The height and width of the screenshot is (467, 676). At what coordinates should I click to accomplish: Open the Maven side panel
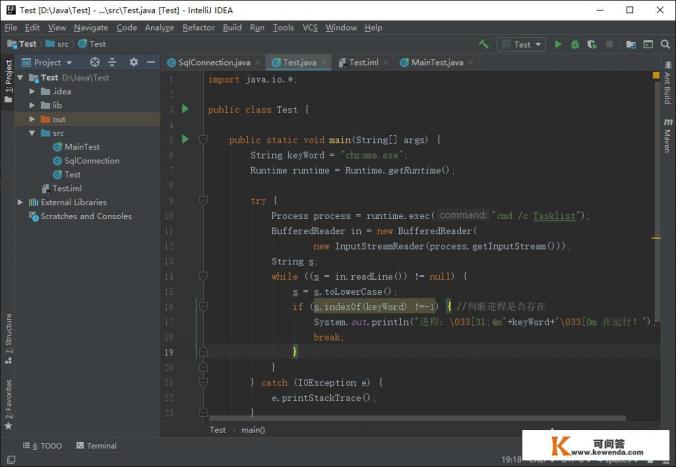click(x=667, y=136)
